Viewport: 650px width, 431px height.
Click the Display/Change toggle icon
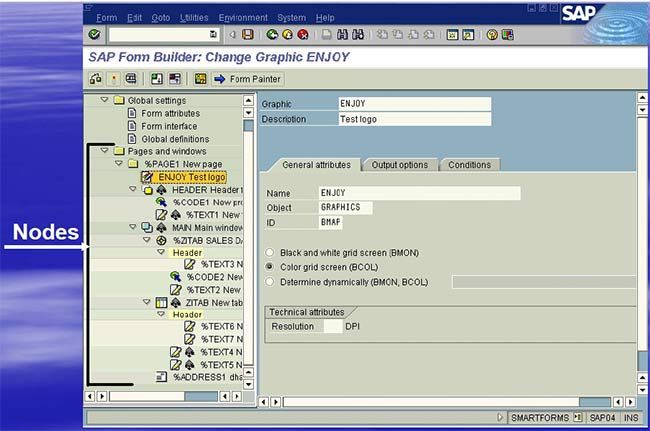pyautogui.click(x=96, y=79)
